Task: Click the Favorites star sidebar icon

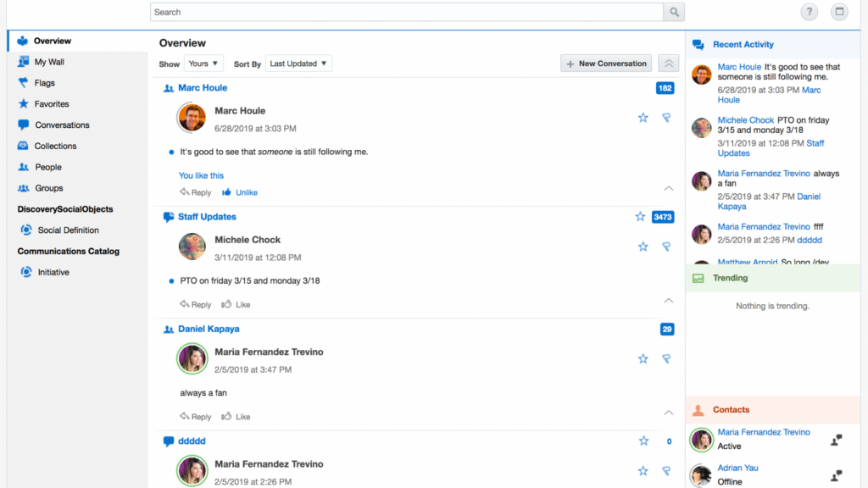Action: (x=23, y=104)
